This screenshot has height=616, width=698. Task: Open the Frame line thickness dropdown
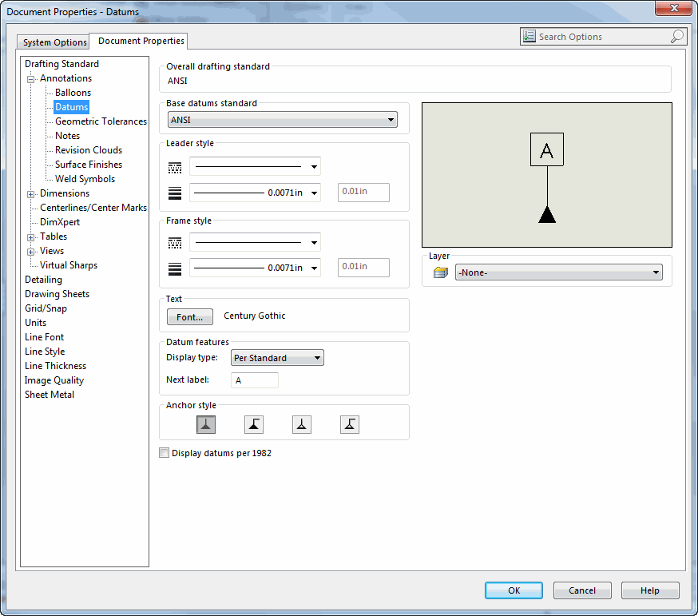pyautogui.click(x=255, y=268)
